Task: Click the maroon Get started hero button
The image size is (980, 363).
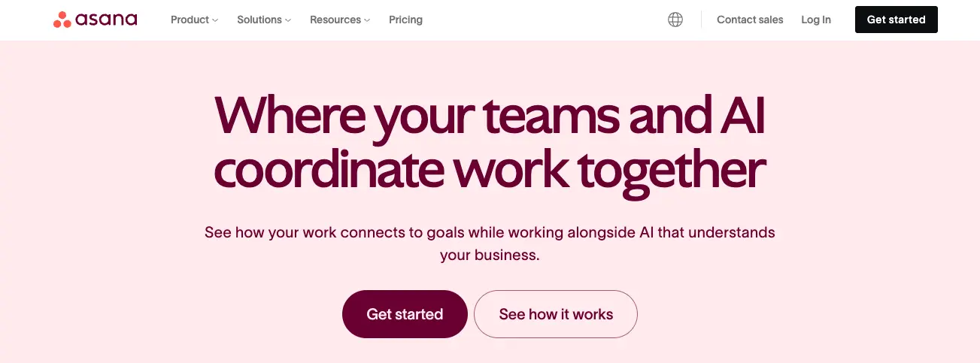Action: point(405,314)
